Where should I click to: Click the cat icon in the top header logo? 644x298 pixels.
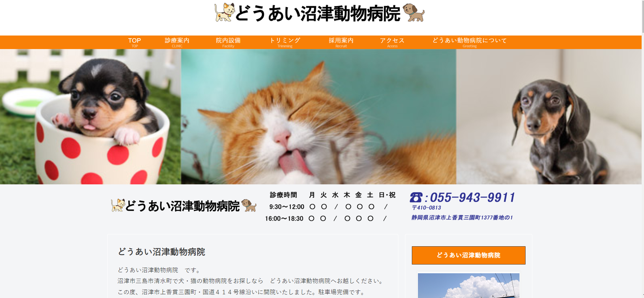224,13
